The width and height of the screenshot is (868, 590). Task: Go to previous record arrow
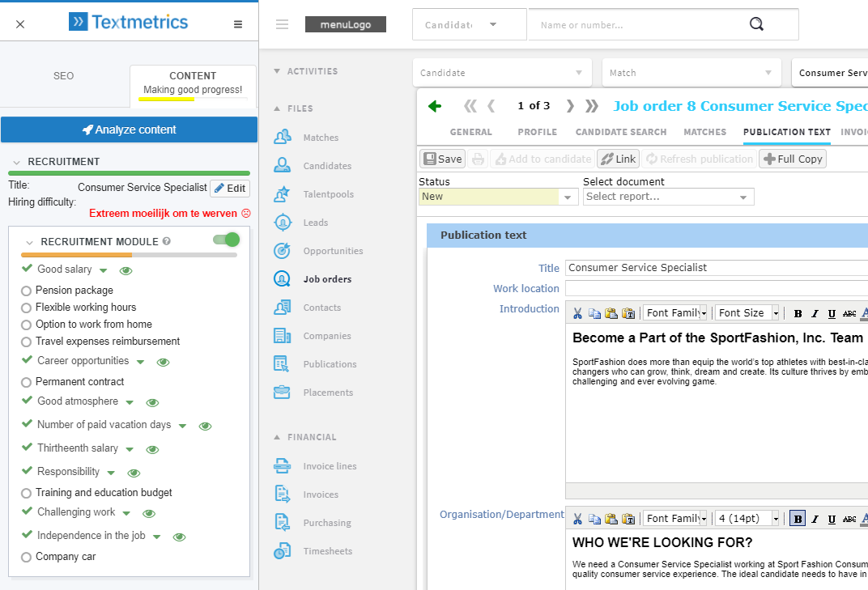click(x=491, y=106)
